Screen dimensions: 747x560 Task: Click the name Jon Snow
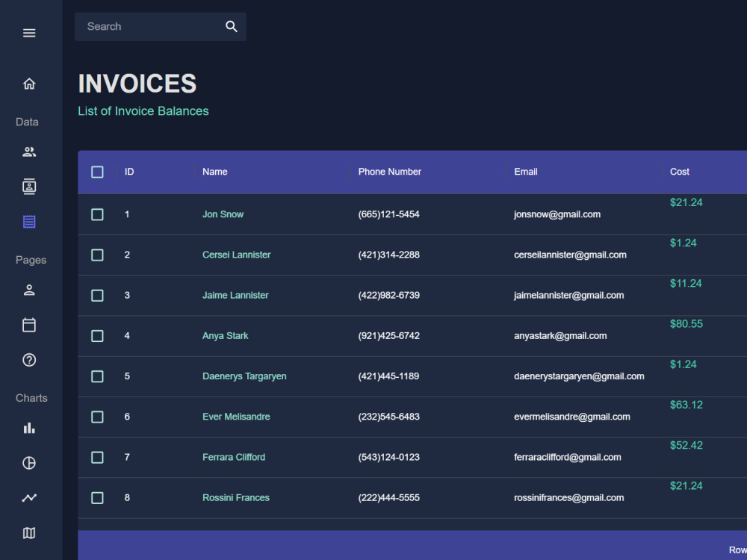223,214
